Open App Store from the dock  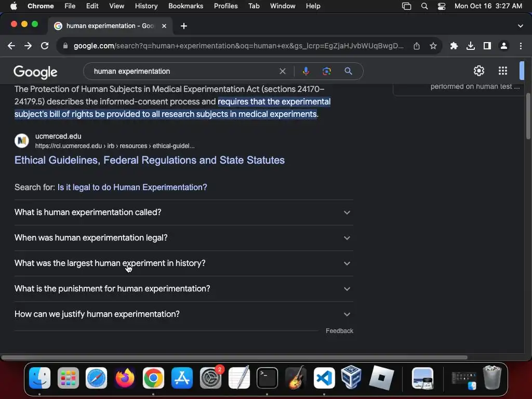182,378
